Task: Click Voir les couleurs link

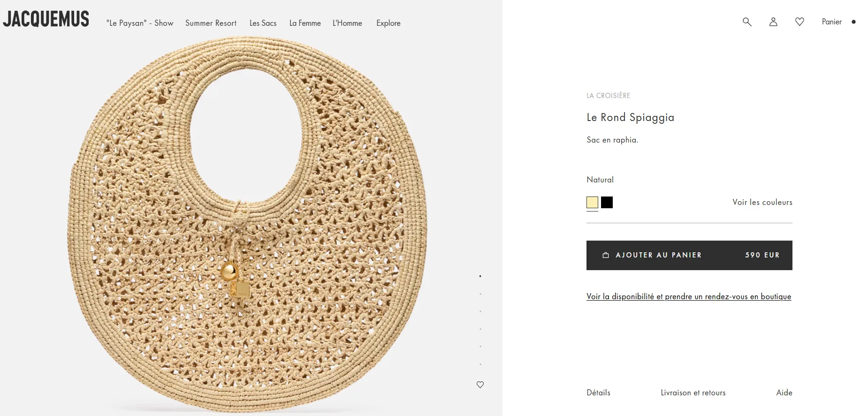Action: pyautogui.click(x=762, y=202)
